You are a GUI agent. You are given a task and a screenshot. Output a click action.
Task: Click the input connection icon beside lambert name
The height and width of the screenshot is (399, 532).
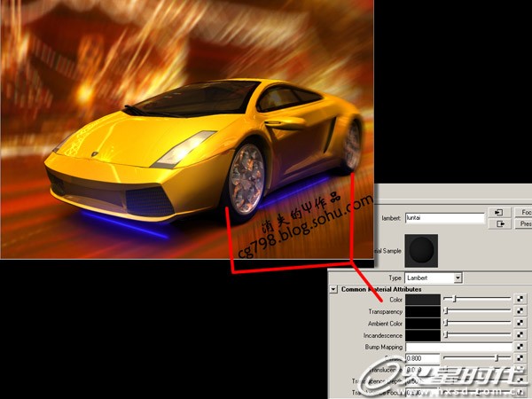coord(498,213)
